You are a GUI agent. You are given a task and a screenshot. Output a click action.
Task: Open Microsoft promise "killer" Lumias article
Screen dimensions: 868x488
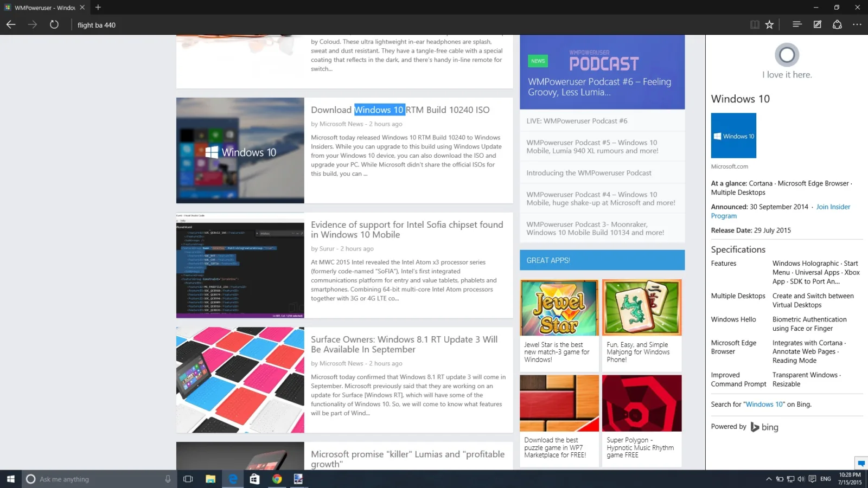coord(407,459)
